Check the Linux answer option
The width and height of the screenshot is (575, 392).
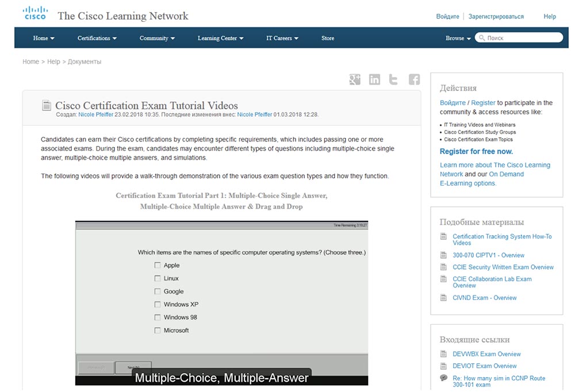coord(158,278)
